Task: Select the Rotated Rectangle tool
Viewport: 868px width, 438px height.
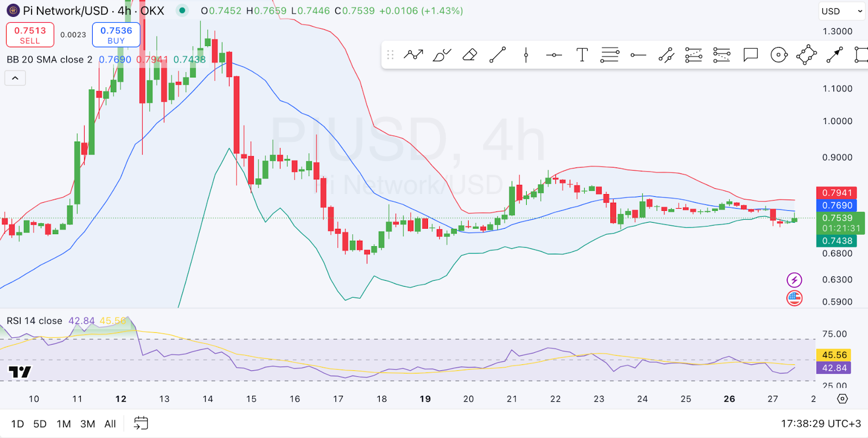Action: [x=807, y=55]
